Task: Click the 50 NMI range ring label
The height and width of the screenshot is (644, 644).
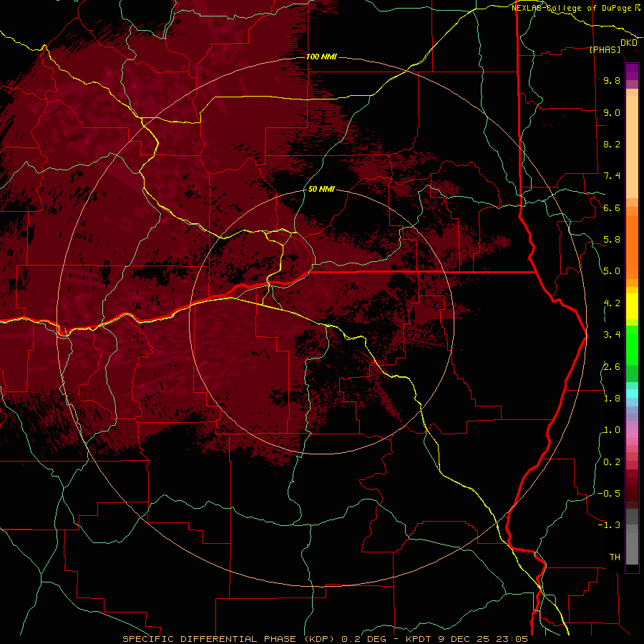Action: [321, 189]
